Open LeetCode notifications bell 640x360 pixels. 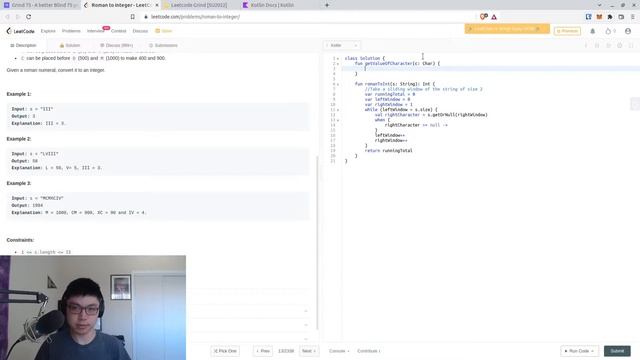click(593, 31)
